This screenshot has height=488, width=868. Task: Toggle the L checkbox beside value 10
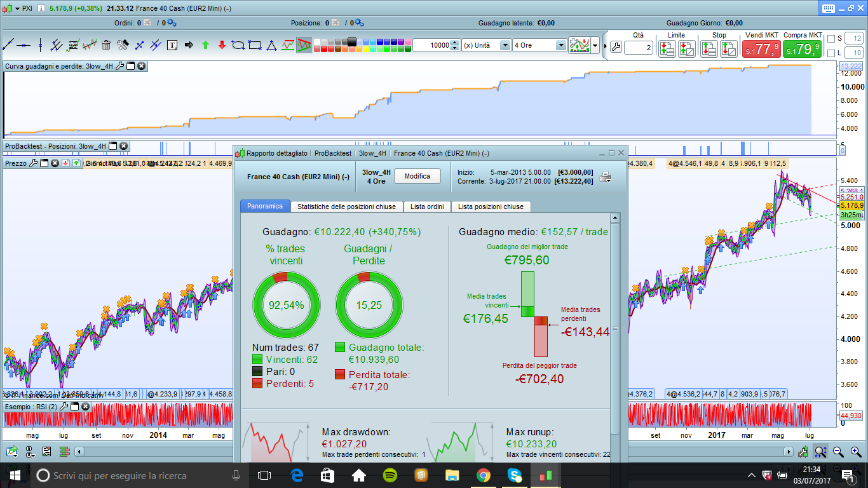pyautogui.click(x=831, y=53)
